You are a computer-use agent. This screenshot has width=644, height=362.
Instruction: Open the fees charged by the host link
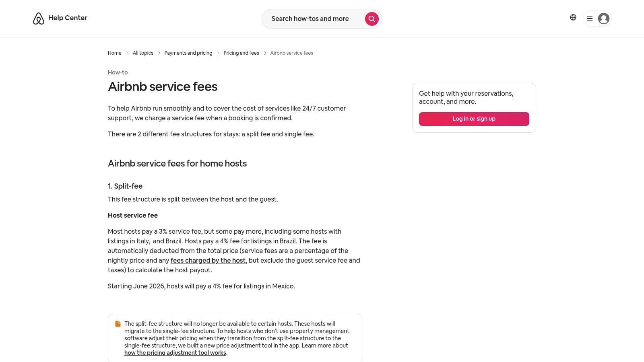pyautogui.click(x=208, y=260)
